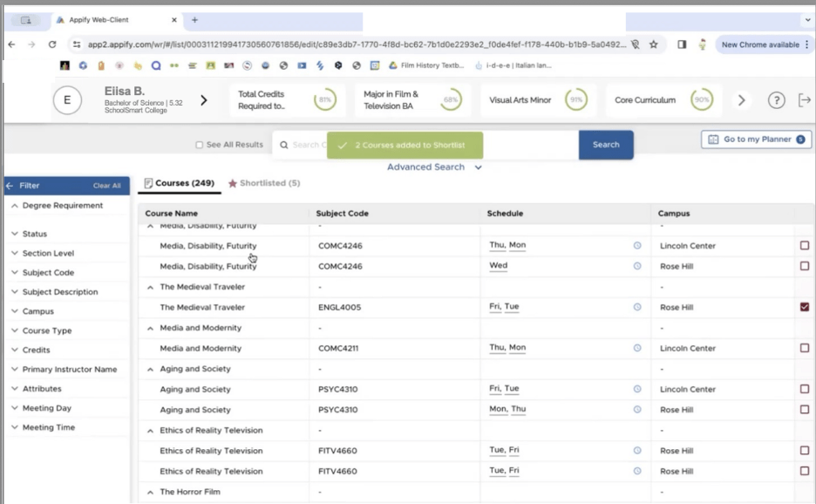Click Clear All in the Filter panel
816x504 pixels.
(107, 186)
